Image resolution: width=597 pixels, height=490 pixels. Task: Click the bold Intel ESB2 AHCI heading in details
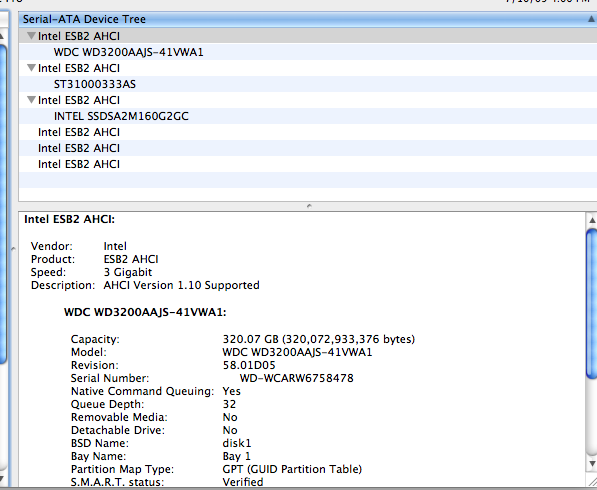tap(69, 219)
